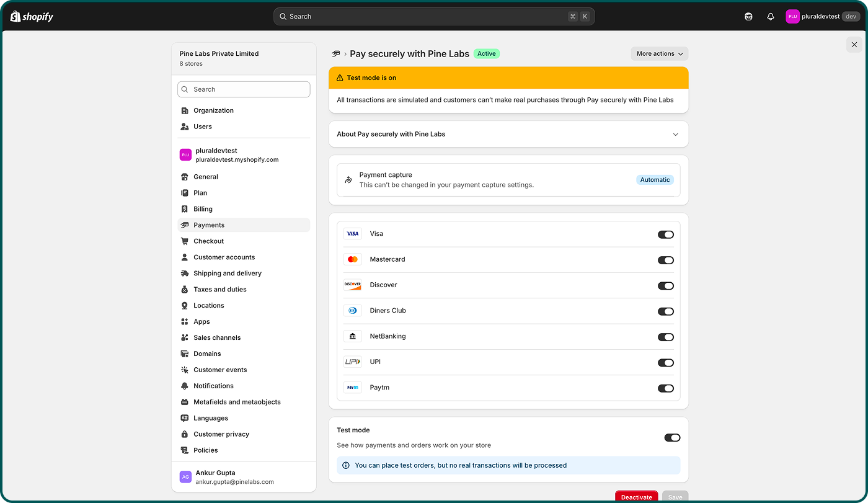Open the Pine Labs Private Limited organization header

pyautogui.click(x=244, y=58)
